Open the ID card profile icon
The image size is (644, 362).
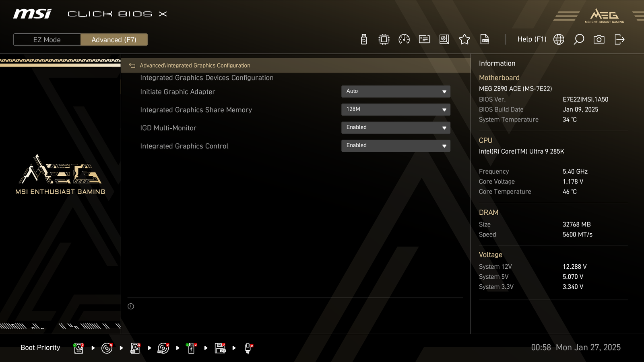(x=424, y=39)
